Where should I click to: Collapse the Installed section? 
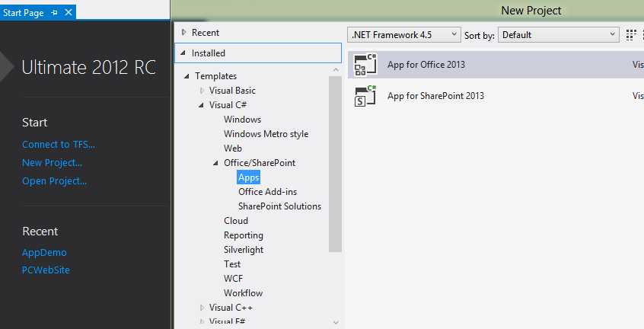tap(183, 53)
